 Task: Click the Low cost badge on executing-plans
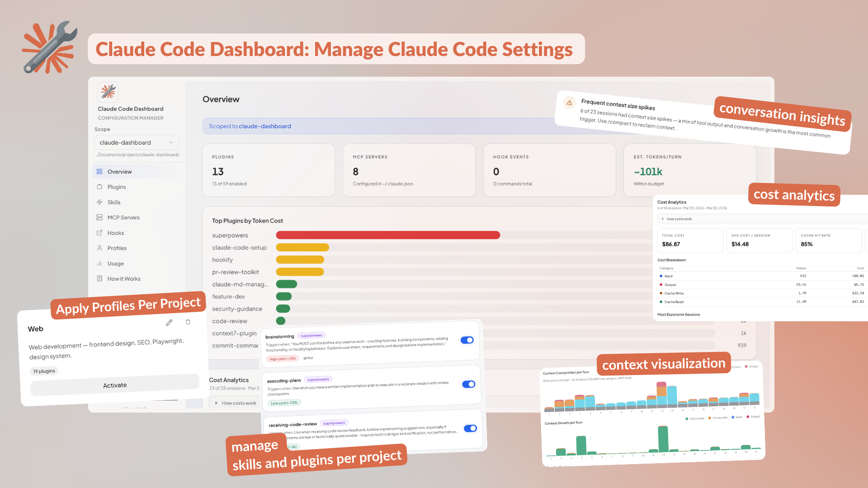[x=284, y=403]
